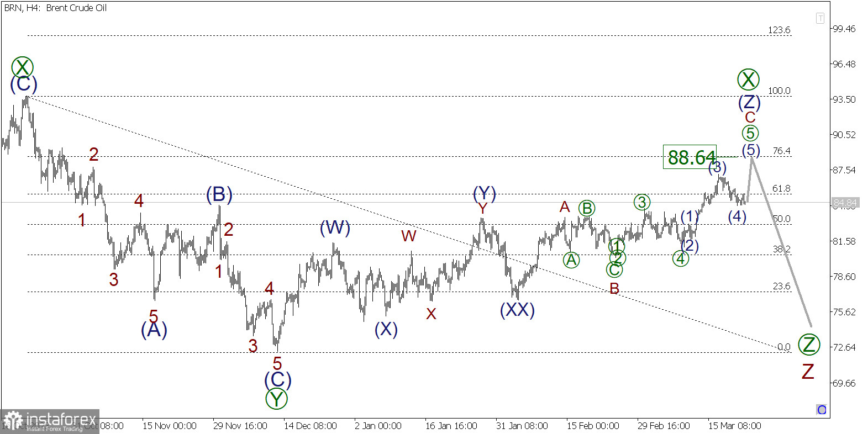This screenshot has height=434, width=868.
Task: Select the red W wave label
Action: [x=409, y=236]
